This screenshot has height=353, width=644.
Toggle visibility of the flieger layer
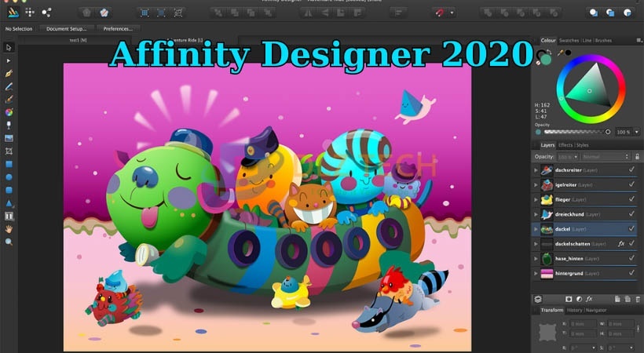(x=631, y=200)
